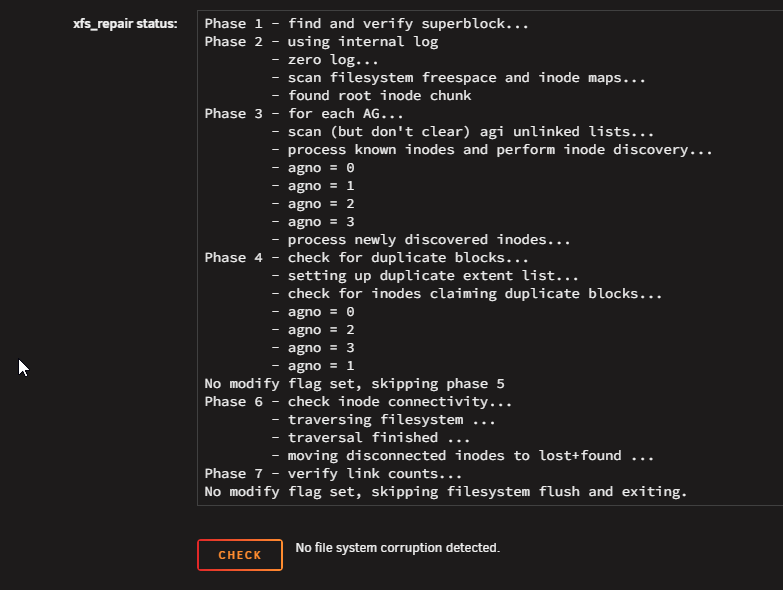
Task: Click the 'No file system corruption detected.' message
Action: click(397, 548)
